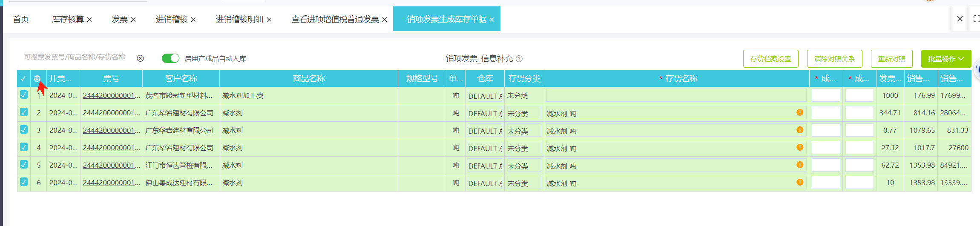Open the column settings gear icon
This screenshot has width=980, height=226.
click(x=37, y=79)
